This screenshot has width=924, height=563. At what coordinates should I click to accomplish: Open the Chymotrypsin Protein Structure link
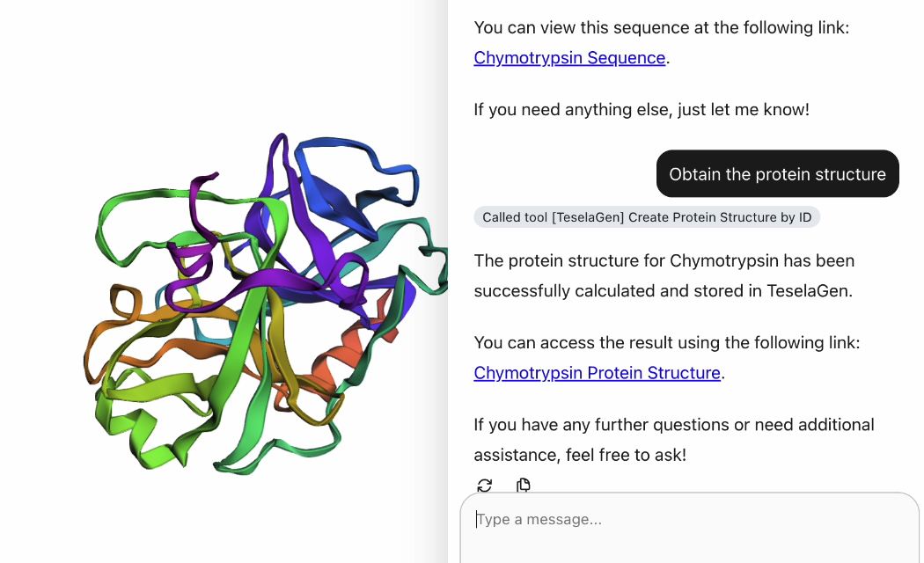[597, 373]
